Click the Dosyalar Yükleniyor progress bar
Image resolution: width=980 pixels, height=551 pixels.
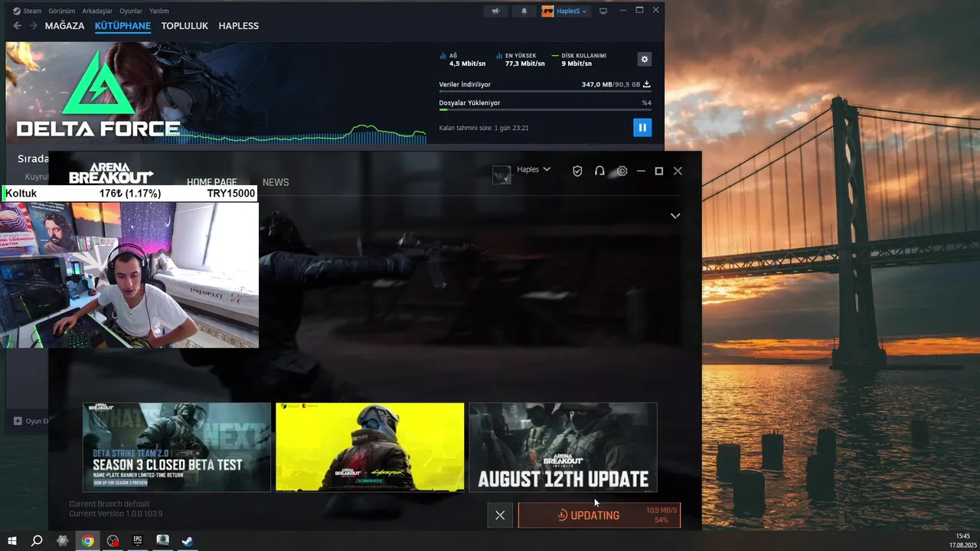pos(545,109)
